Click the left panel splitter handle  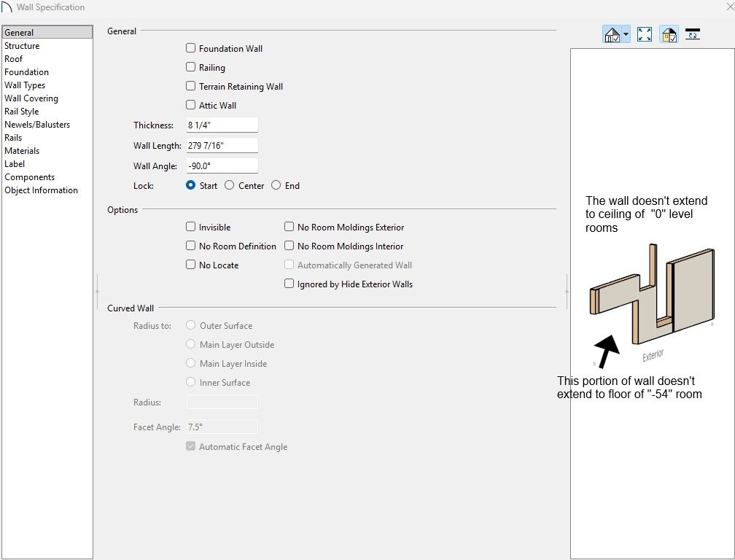(97, 291)
